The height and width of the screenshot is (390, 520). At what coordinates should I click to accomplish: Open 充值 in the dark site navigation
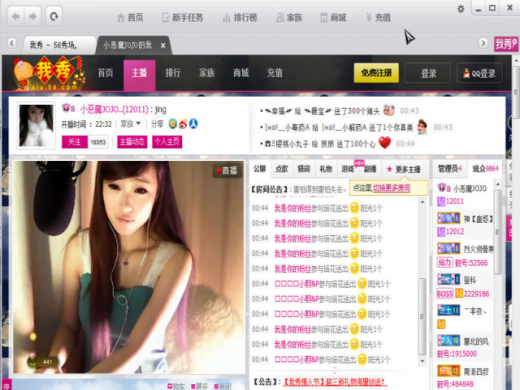(274, 73)
